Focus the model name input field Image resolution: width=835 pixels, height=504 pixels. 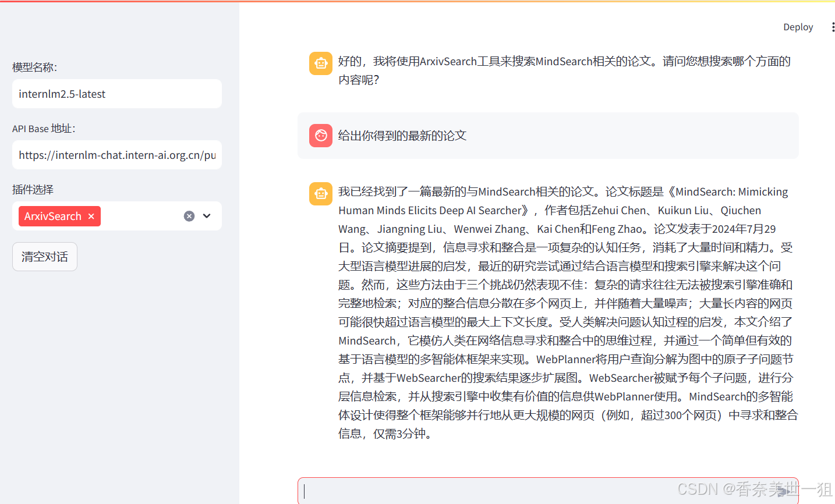coord(117,94)
